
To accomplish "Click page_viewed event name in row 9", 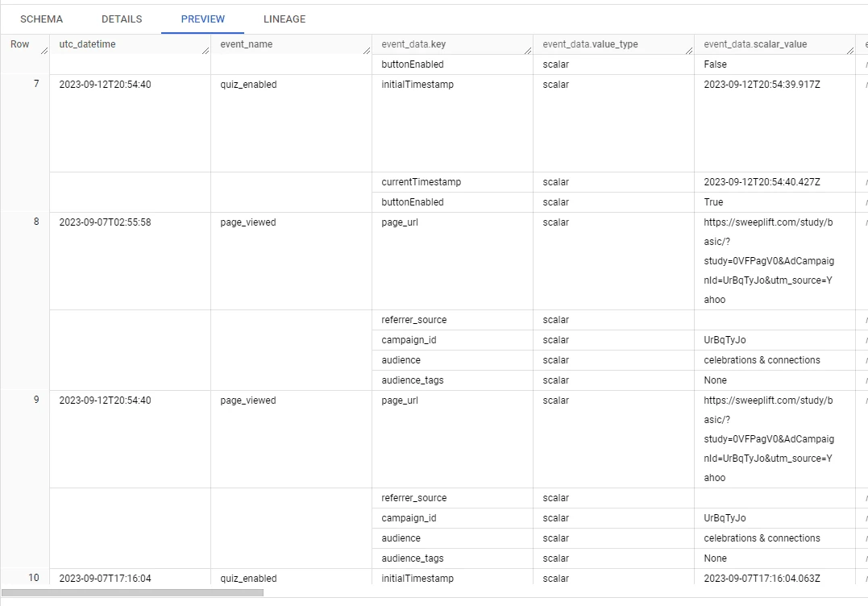I will [248, 401].
